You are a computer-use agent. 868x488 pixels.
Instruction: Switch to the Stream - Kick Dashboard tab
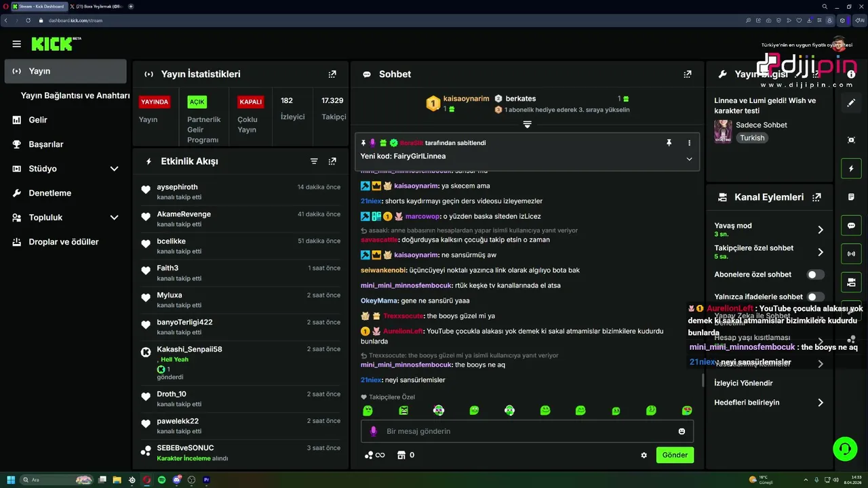(x=39, y=6)
